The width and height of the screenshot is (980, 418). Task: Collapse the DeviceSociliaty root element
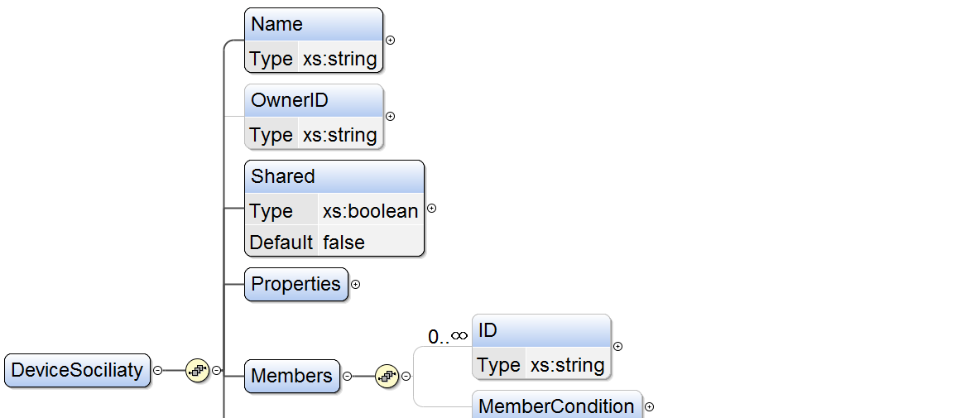[157, 370]
